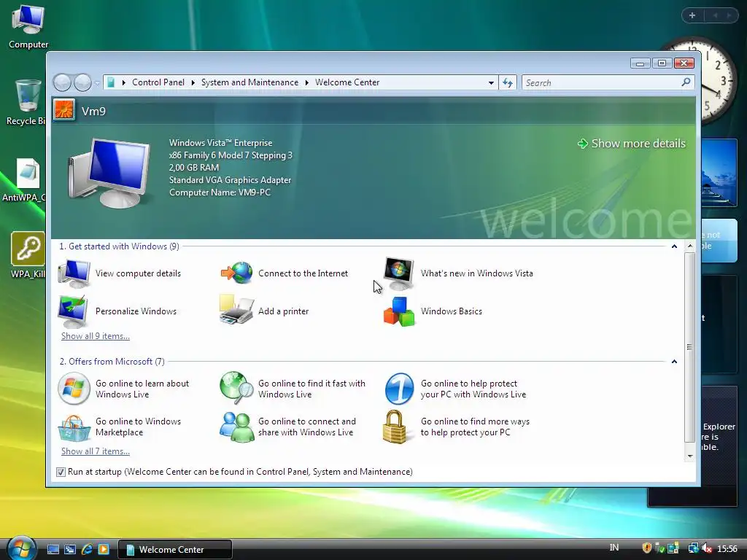Click the scrollbar down arrow

690,456
